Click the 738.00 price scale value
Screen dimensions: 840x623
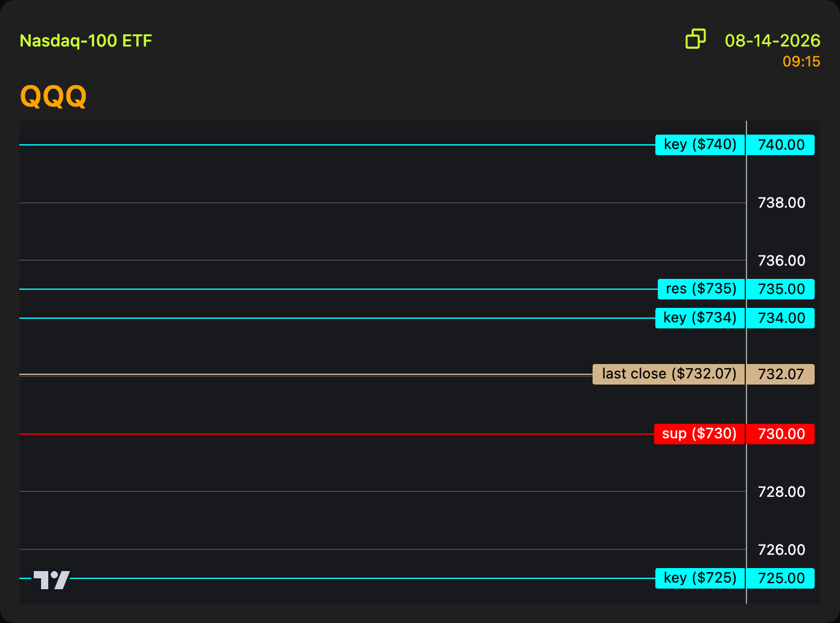tap(781, 203)
